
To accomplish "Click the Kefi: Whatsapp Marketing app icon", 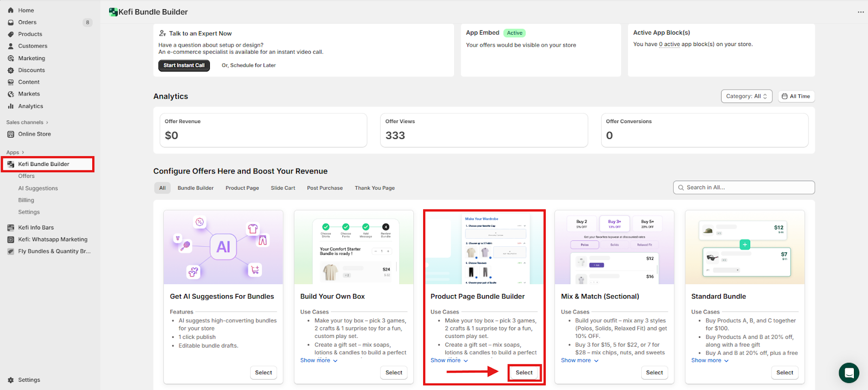I will coord(11,240).
